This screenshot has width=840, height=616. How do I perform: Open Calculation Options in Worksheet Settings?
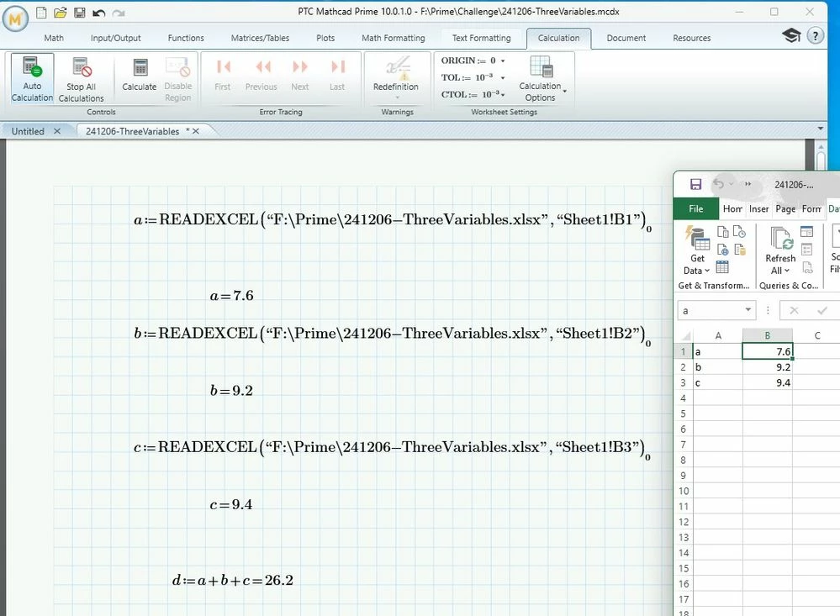(x=541, y=78)
